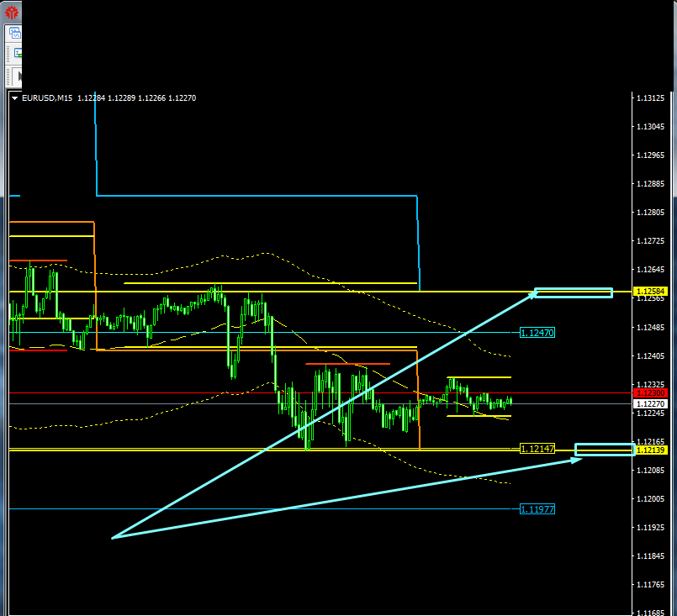Click the 1.11765 value on price scale
This screenshot has height=616, width=677.
(651, 585)
